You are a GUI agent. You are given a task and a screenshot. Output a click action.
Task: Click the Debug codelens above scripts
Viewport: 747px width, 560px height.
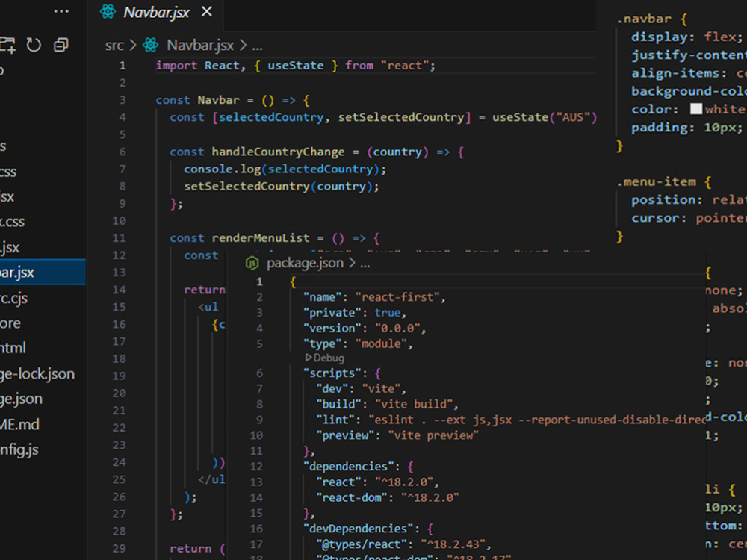click(325, 358)
